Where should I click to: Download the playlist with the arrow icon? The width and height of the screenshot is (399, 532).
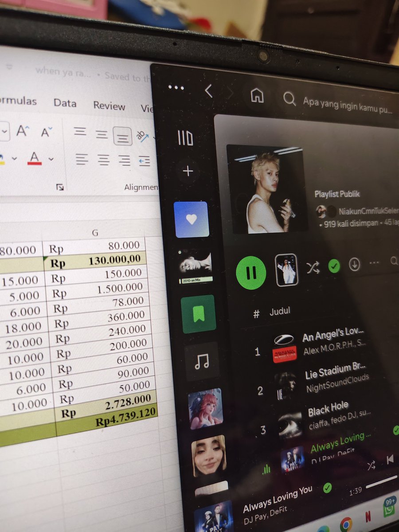354,264
